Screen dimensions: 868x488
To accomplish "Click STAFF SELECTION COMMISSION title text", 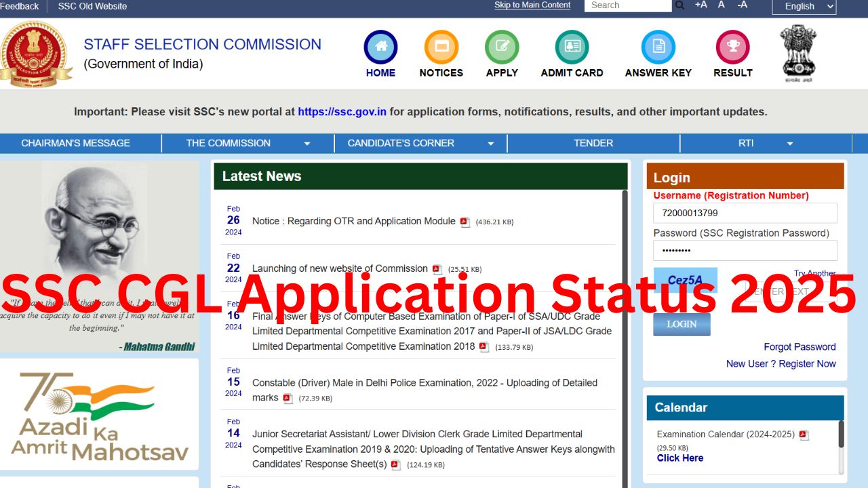I will [202, 45].
